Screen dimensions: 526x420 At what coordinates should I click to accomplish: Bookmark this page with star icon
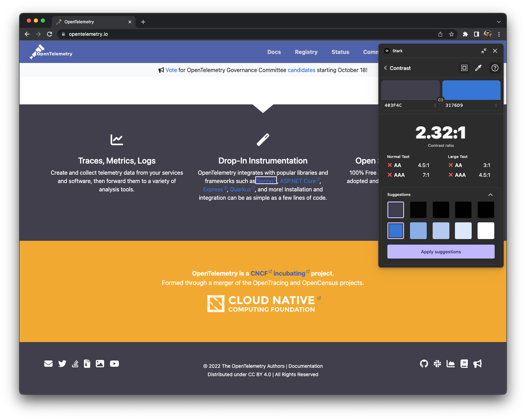click(x=451, y=34)
